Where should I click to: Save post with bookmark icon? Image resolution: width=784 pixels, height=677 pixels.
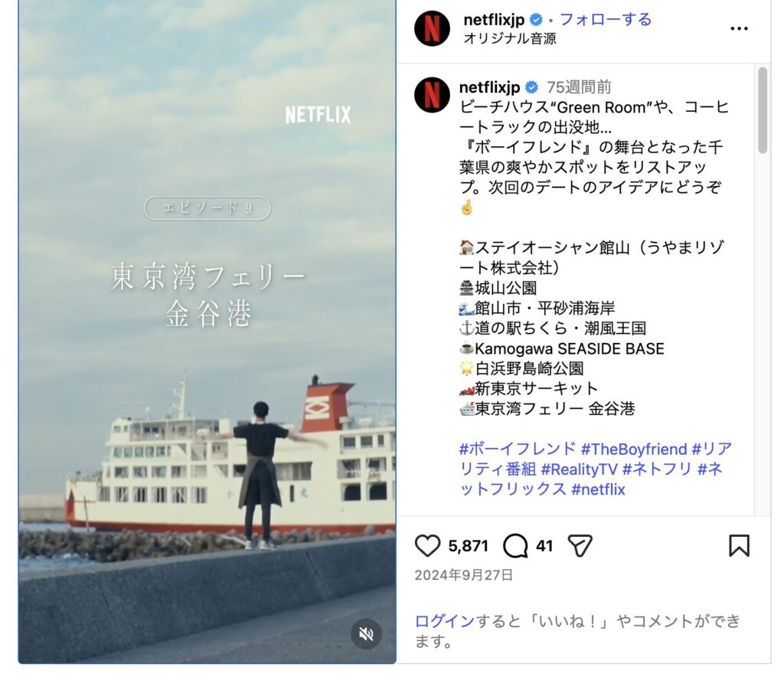739,545
